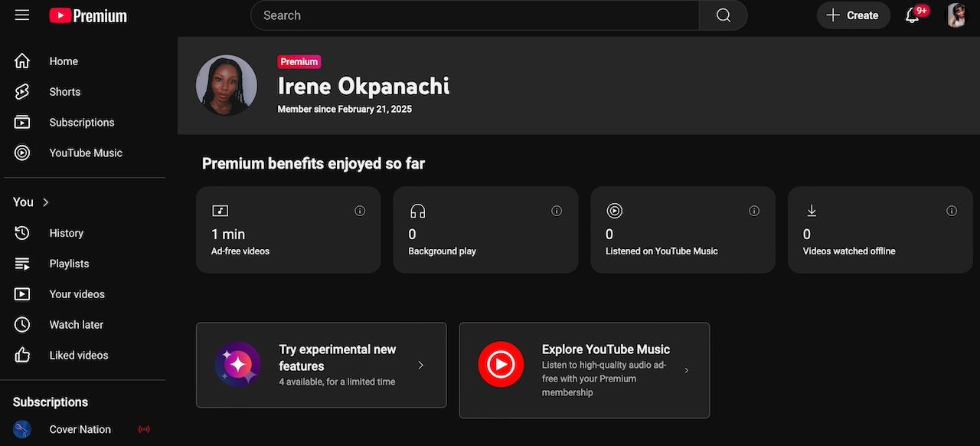Screen dimensions: 980x446
Task: Click Videos watched offline label
Action: (x=849, y=251)
